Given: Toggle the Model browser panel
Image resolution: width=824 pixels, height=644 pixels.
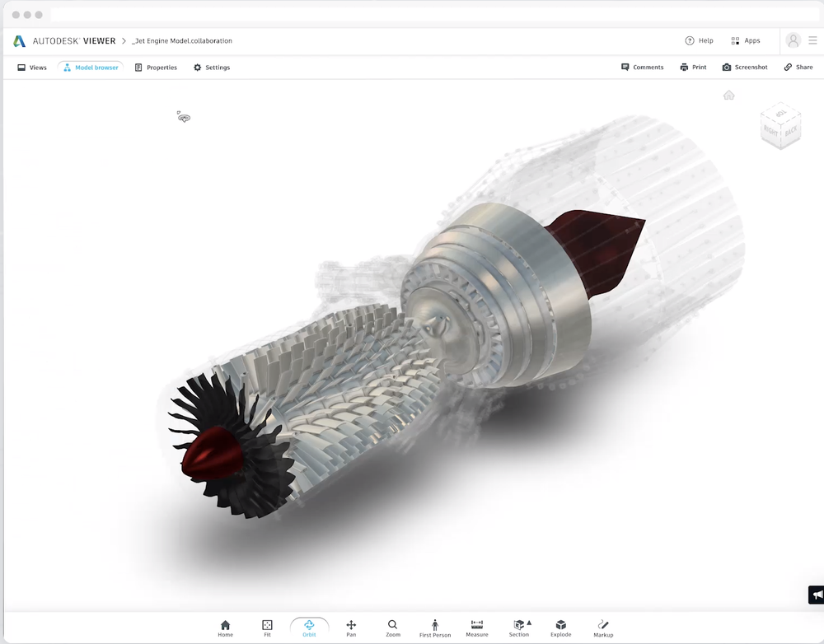Looking at the screenshot, I should coord(91,67).
